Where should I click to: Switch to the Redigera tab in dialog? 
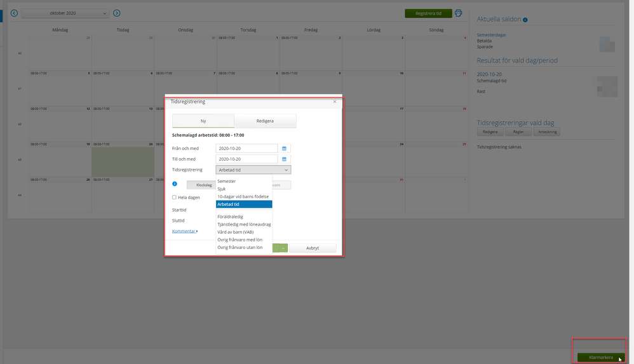click(266, 121)
